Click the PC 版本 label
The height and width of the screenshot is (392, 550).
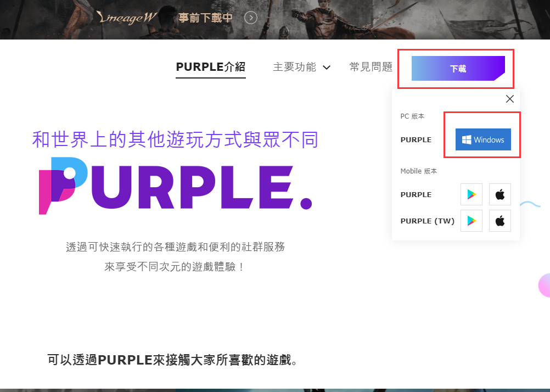(x=413, y=116)
